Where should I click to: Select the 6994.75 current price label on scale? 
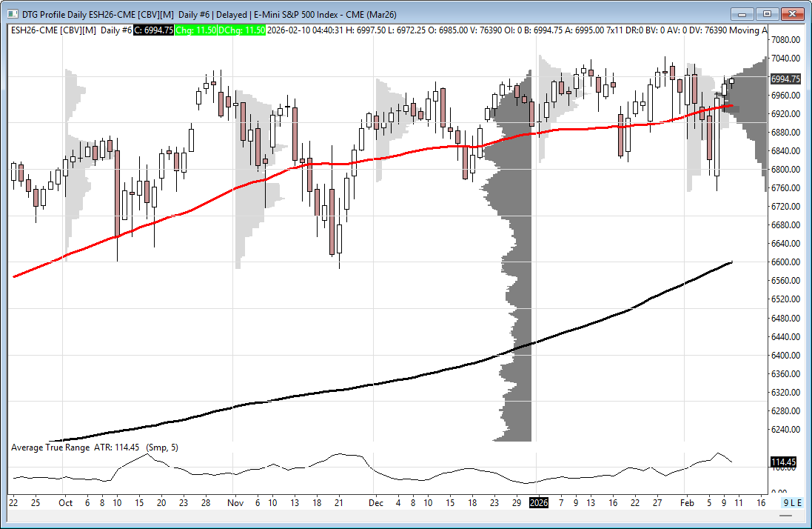click(785, 79)
